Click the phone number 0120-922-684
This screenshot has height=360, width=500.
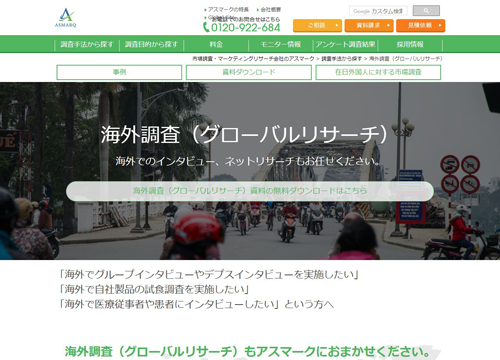[x=246, y=27]
